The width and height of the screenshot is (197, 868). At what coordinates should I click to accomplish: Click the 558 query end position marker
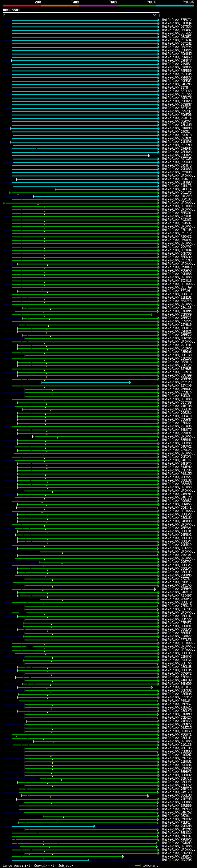tap(155, 15)
